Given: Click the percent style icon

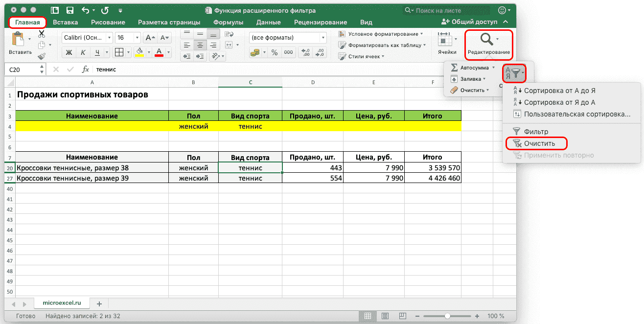Looking at the screenshot, I should [x=275, y=53].
